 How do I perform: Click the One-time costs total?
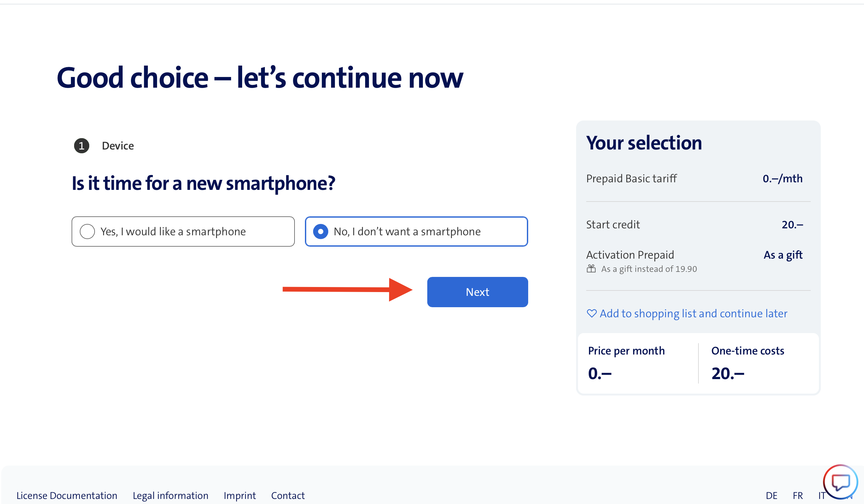[x=727, y=373]
